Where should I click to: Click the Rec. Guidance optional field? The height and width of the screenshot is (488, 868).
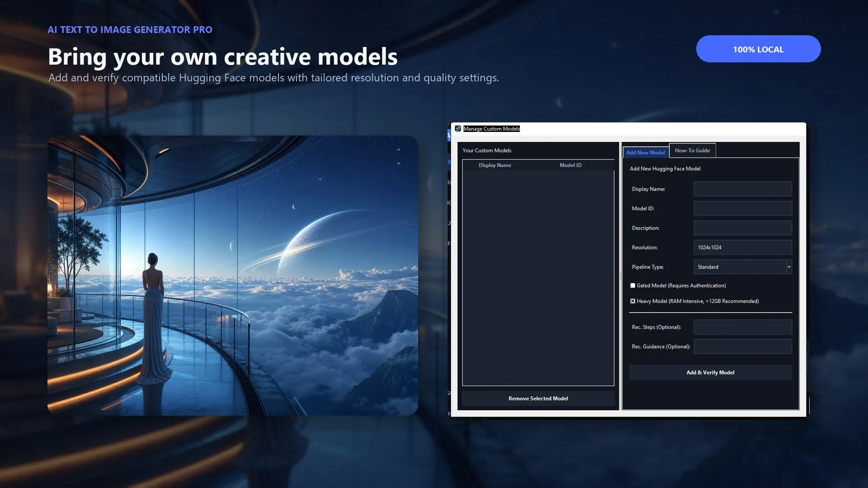pos(743,347)
